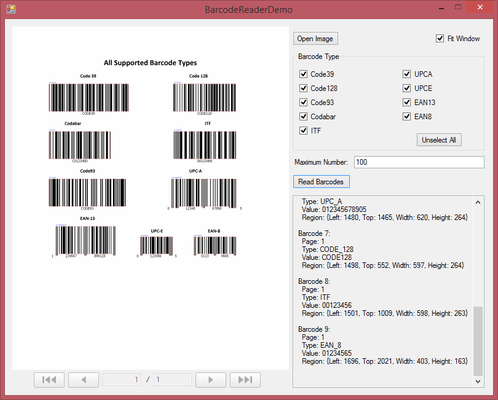The height and width of the screenshot is (400, 498).
Task: Minimize the BarcodeReaderDemo window
Action: pos(442,8)
